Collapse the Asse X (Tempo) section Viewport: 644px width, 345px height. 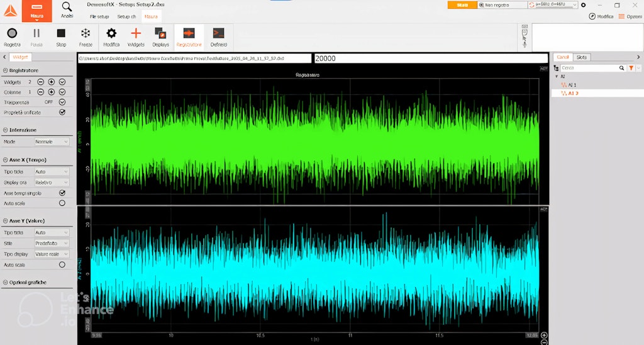pyautogui.click(x=5, y=160)
